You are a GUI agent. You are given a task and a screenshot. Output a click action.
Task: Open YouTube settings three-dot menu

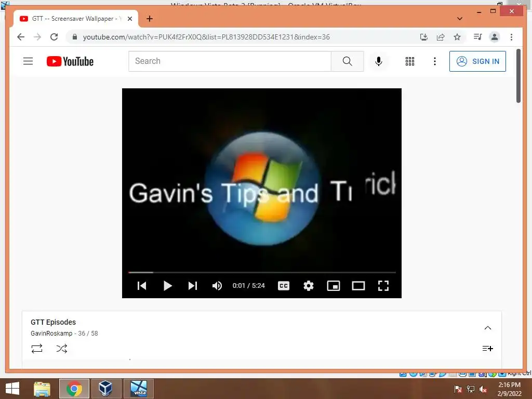[435, 61]
